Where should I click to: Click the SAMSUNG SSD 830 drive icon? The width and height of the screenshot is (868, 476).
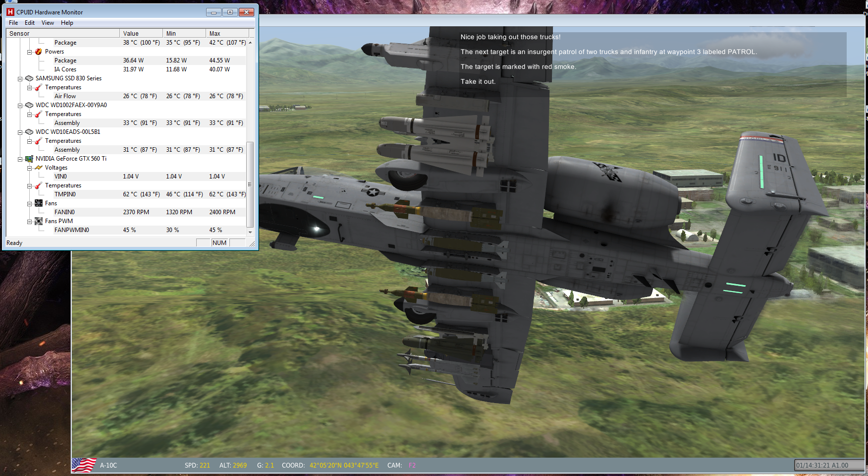click(29, 78)
